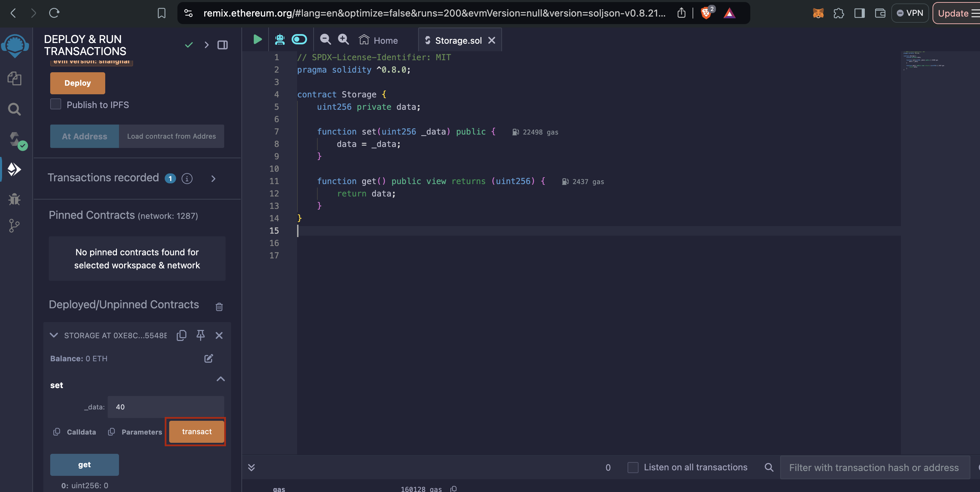Click the At Address button
980x492 pixels.
tap(85, 136)
